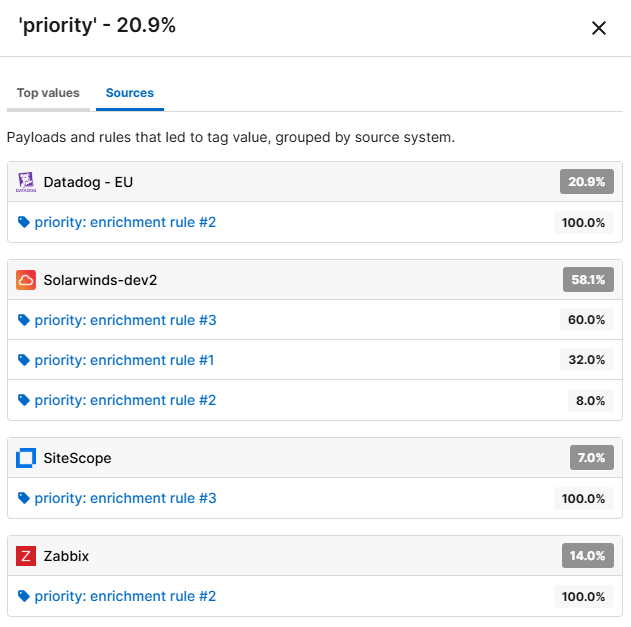Click tag icon beside Solarwinds enrichment rule #3

pyautogui.click(x=24, y=320)
